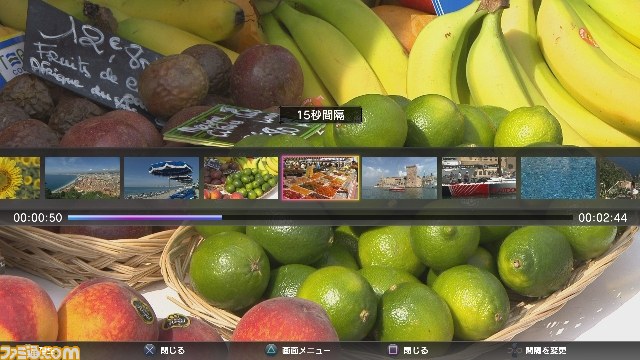Select the beach umbrella thumbnail
Viewport: 640px width, 360px height.
tap(161, 178)
